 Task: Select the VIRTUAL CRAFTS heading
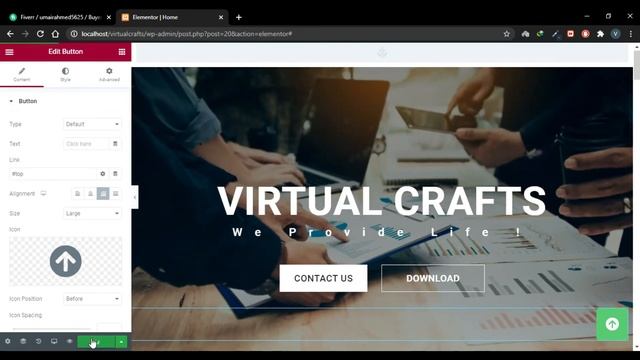click(382, 201)
